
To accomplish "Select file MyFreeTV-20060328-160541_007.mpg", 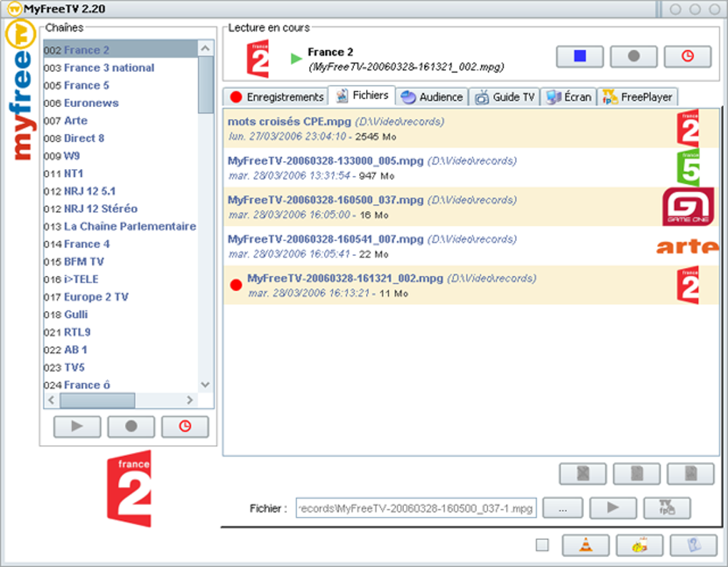I will pos(471,246).
